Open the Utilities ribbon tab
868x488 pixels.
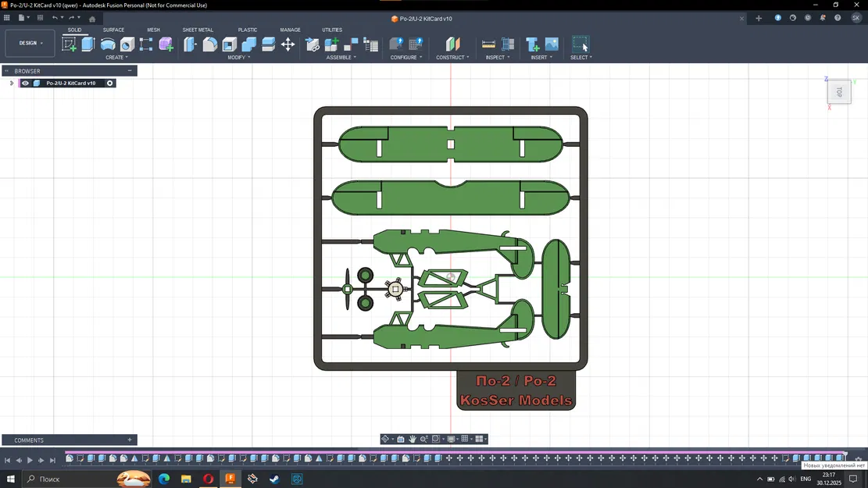coord(332,30)
